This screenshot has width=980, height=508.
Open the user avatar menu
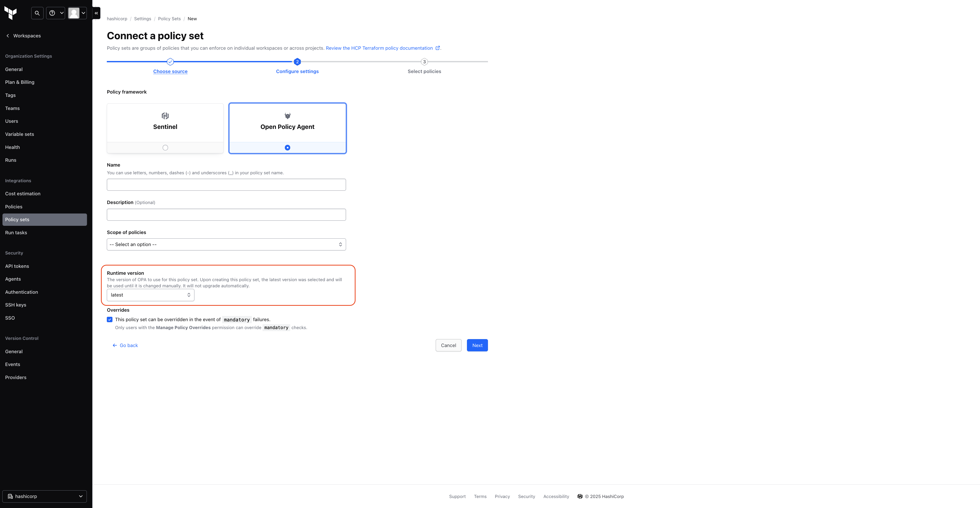tap(77, 13)
